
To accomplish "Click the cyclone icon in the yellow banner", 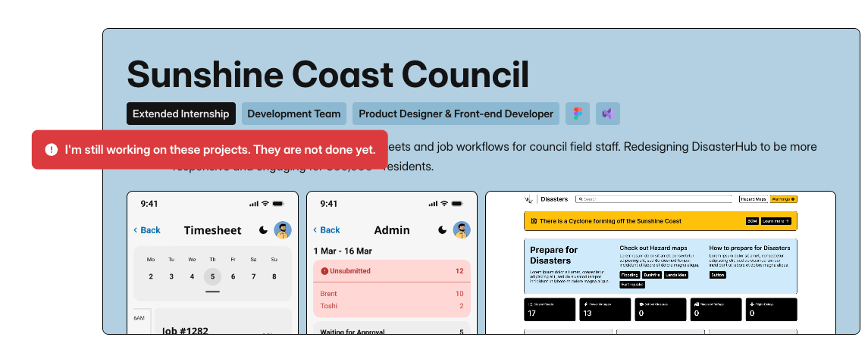I will [x=534, y=221].
